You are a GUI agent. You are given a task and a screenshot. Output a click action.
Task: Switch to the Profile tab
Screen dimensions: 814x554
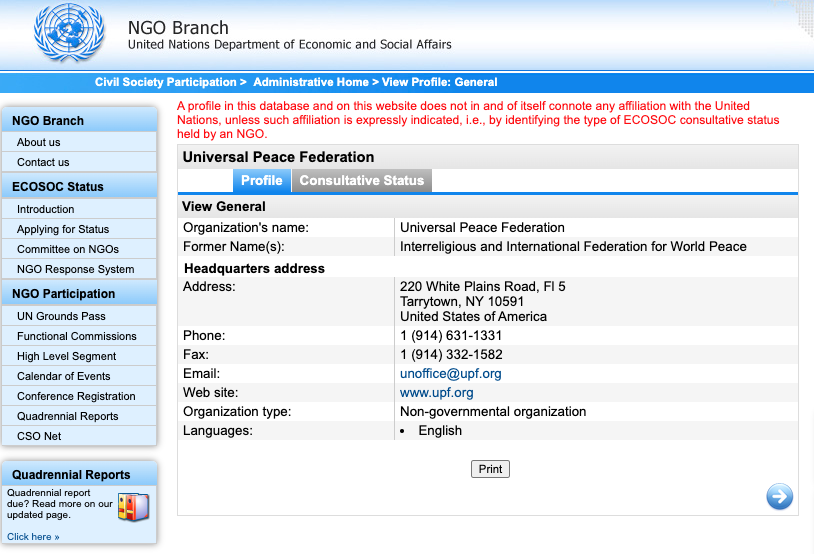click(262, 181)
